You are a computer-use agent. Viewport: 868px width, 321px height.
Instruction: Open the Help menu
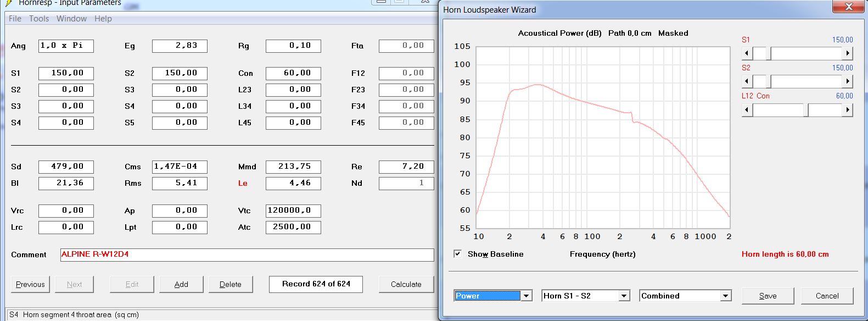click(x=103, y=19)
